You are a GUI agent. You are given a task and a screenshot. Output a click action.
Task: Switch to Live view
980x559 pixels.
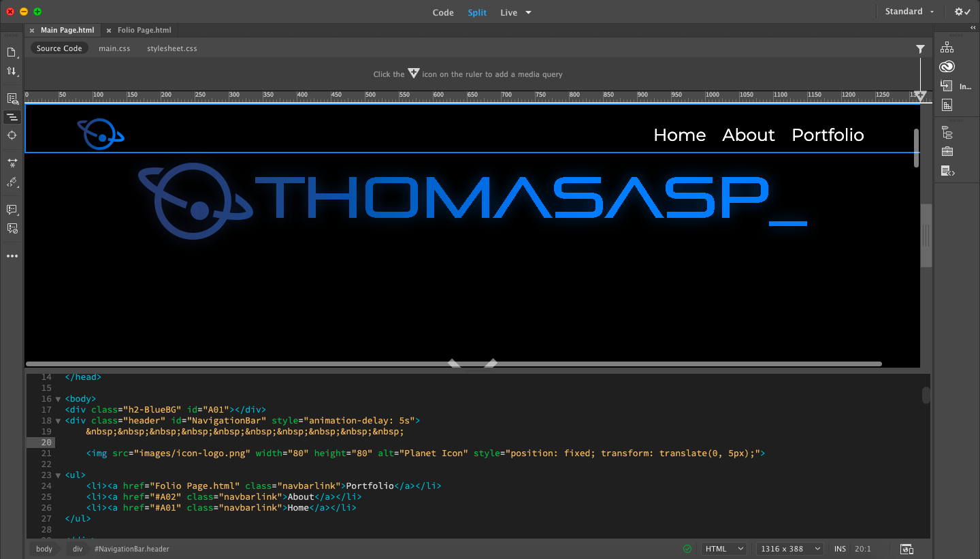click(x=508, y=12)
